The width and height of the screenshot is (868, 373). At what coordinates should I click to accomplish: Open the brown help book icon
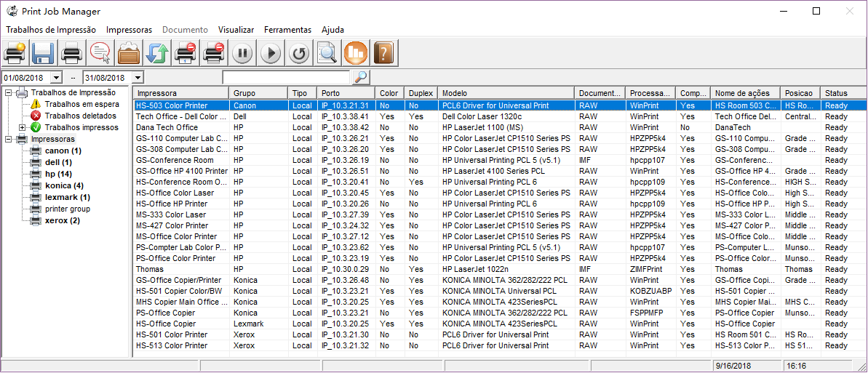(x=384, y=53)
